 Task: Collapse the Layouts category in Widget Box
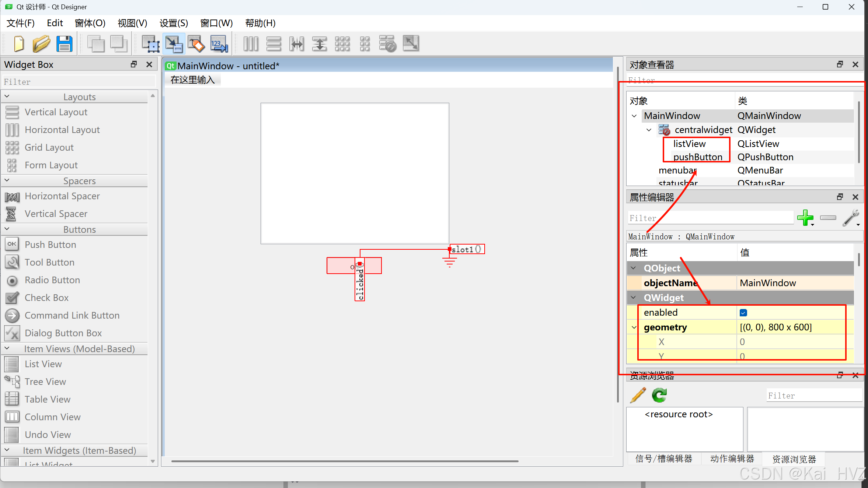tap(7, 96)
